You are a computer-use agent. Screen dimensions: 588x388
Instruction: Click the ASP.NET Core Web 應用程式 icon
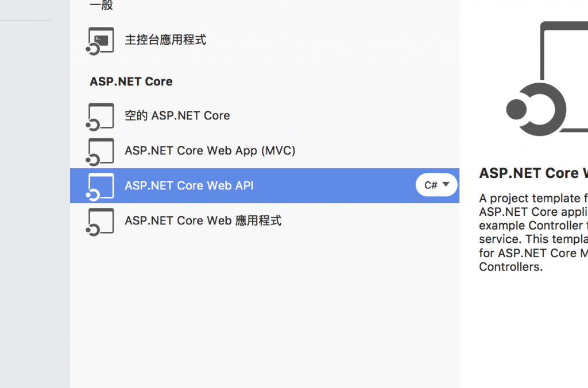[100, 222]
